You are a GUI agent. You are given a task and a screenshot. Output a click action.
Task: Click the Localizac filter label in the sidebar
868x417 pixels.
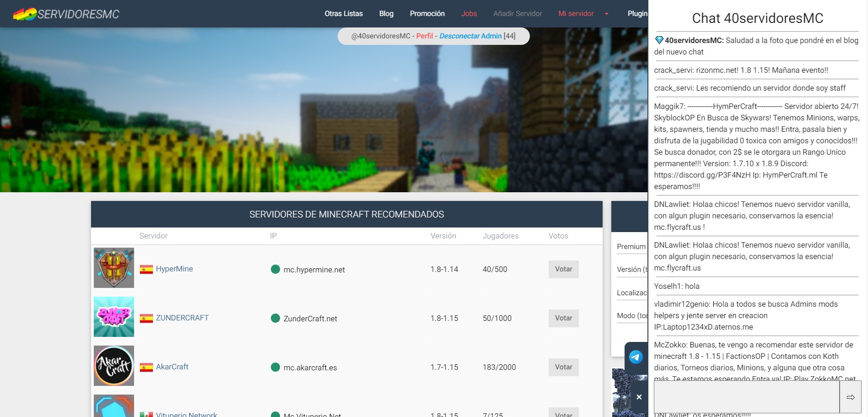[632, 292]
